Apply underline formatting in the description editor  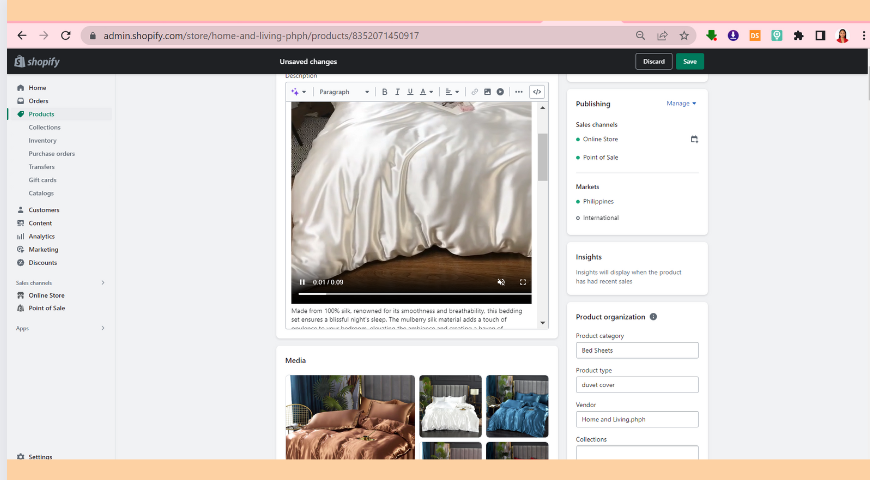click(410, 92)
